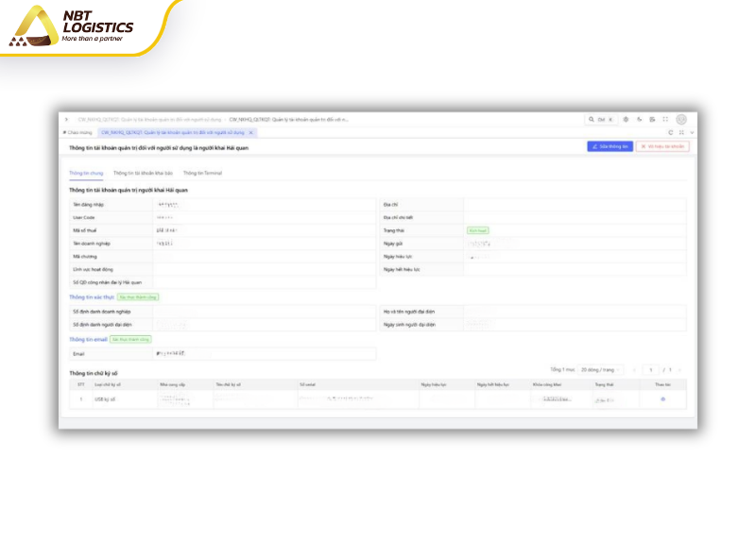This screenshot has width=756, height=541.
Task: Open the settings gear icon in header
Action: (x=626, y=120)
